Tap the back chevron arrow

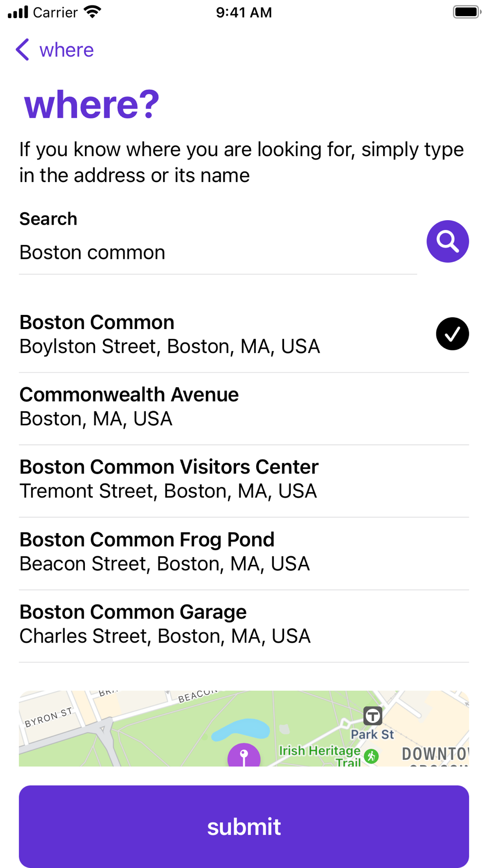pyautogui.click(x=22, y=50)
